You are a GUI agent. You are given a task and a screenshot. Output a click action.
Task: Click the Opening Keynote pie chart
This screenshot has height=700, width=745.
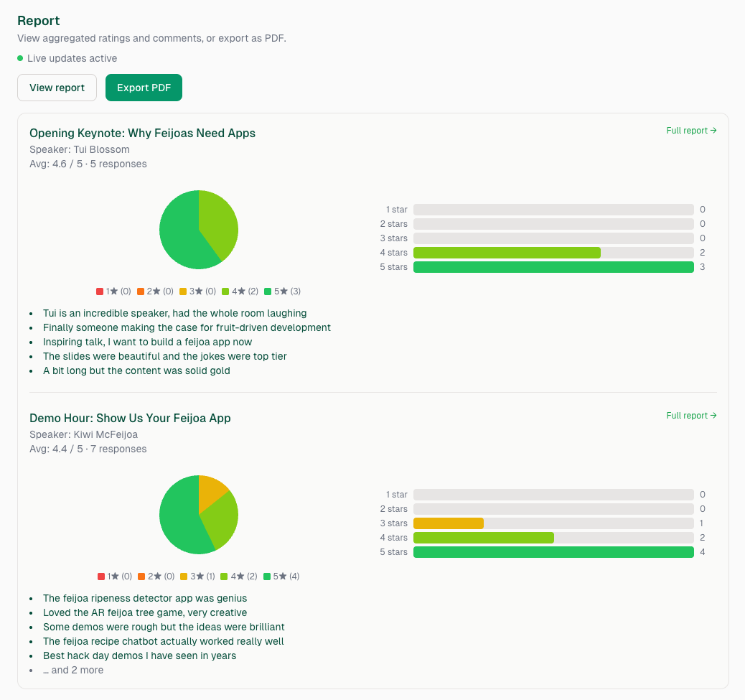199,229
